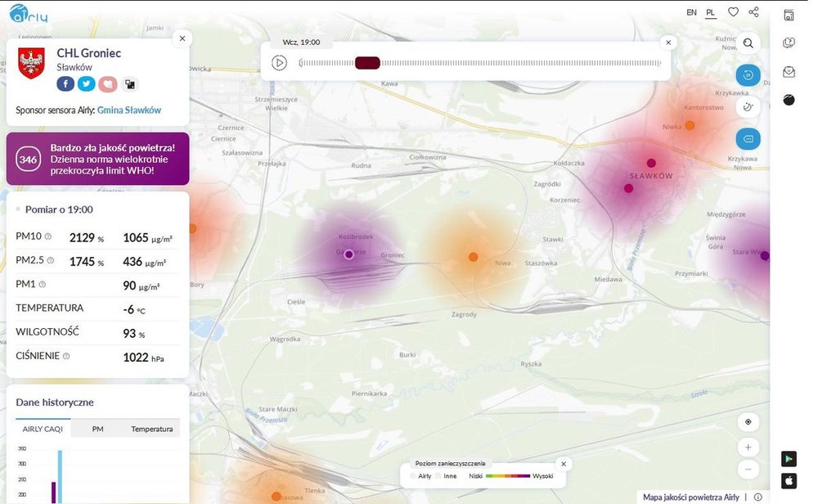Select the purple Groniec sensor marker
This screenshot has width=818, height=504.
(x=349, y=254)
